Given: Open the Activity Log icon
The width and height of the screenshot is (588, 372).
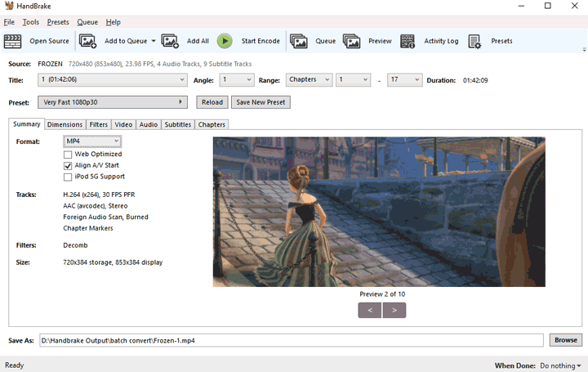Looking at the screenshot, I should [x=408, y=41].
